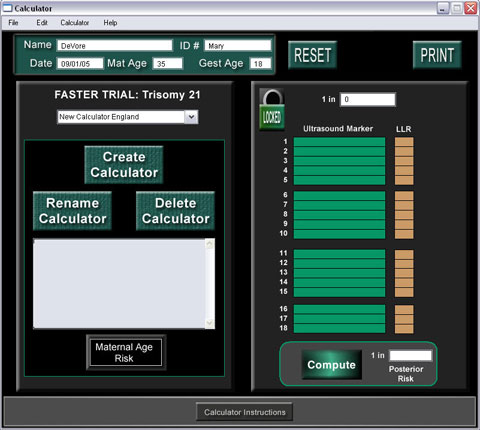Click the Maternal Age Risk button
Screen dimensions: 480x430
[x=124, y=353]
